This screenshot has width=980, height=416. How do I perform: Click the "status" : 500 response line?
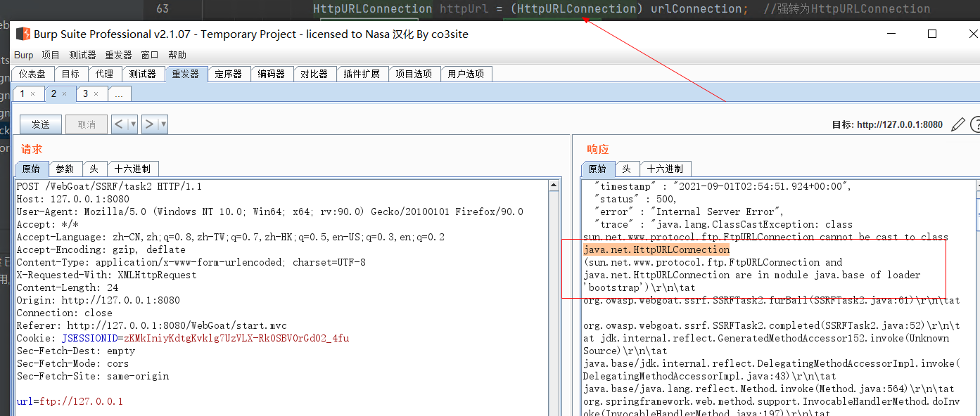click(636, 199)
